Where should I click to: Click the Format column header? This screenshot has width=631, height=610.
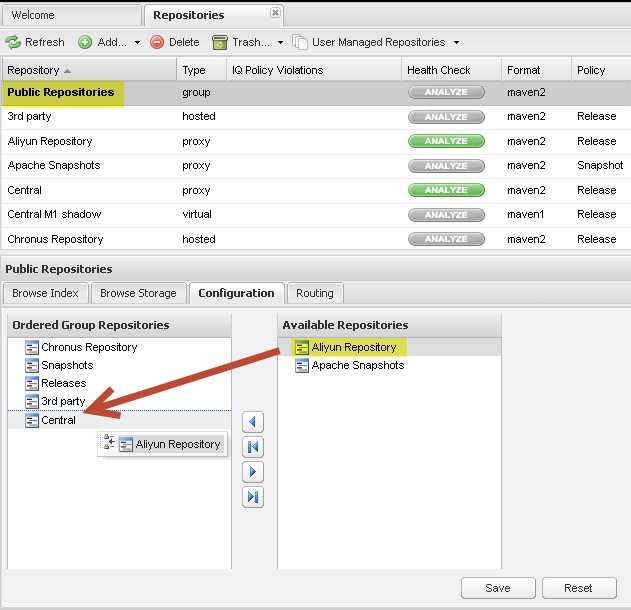pos(536,70)
